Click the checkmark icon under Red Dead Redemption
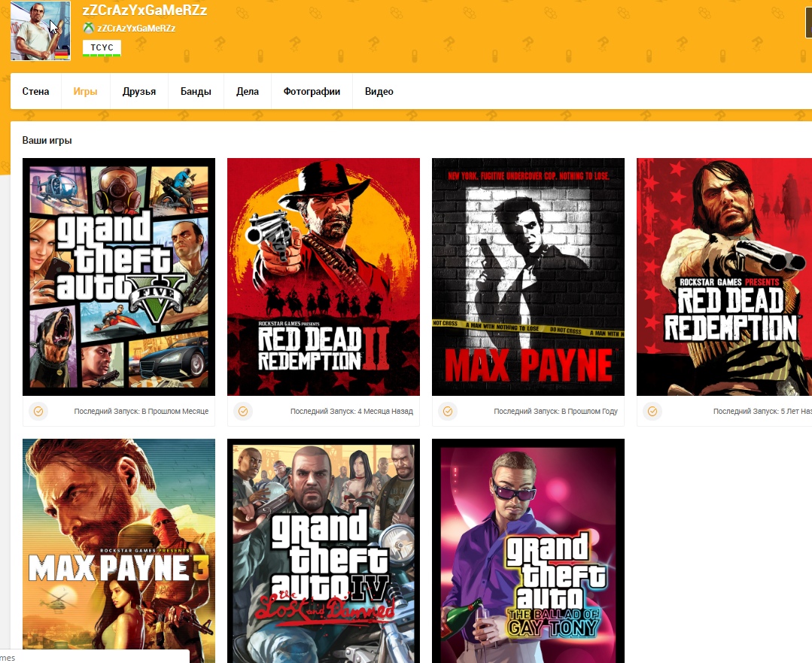This screenshot has height=663, width=812. (x=652, y=411)
